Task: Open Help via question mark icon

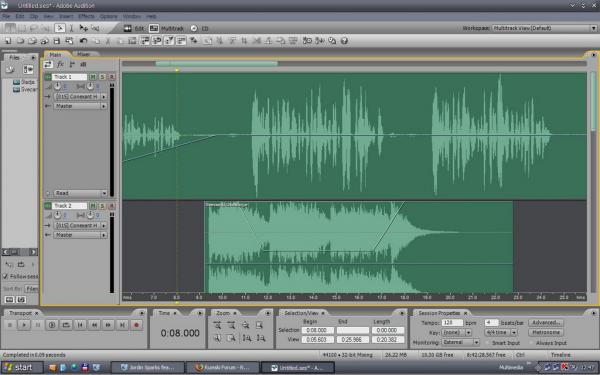Action: coord(344,41)
